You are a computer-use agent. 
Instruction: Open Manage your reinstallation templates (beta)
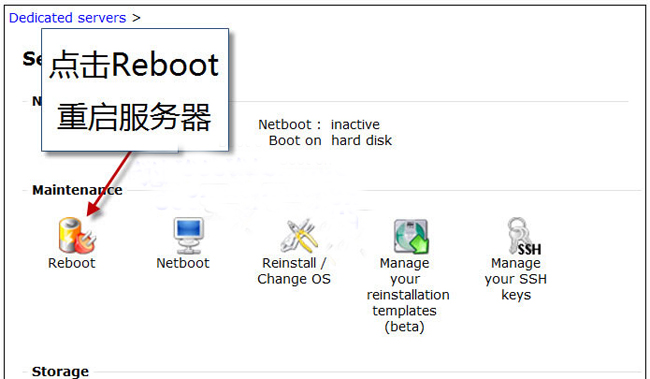[x=408, y=295]
